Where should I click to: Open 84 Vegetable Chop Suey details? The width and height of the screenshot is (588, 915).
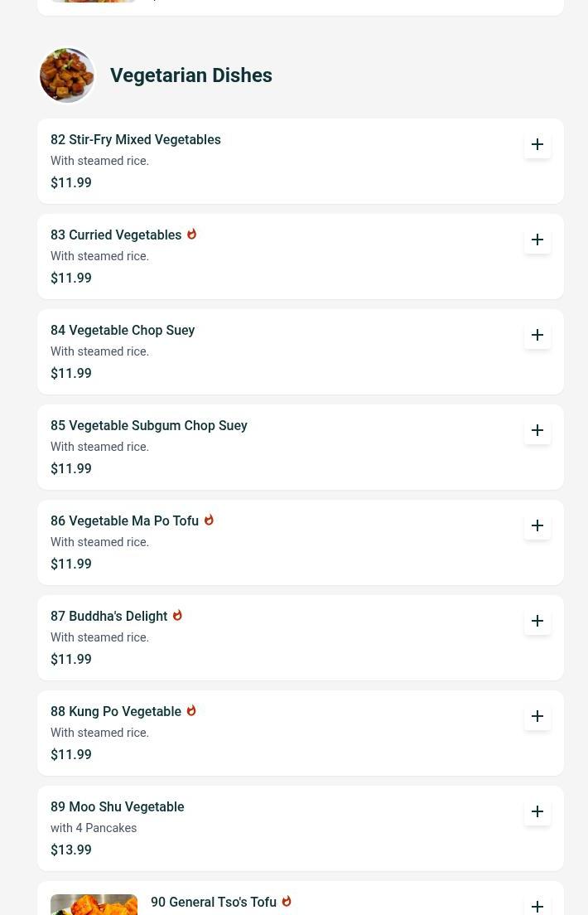point(123,331)
